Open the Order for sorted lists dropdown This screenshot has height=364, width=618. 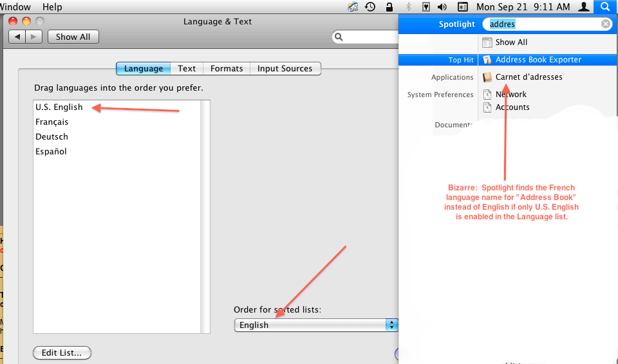click(316, 325)
